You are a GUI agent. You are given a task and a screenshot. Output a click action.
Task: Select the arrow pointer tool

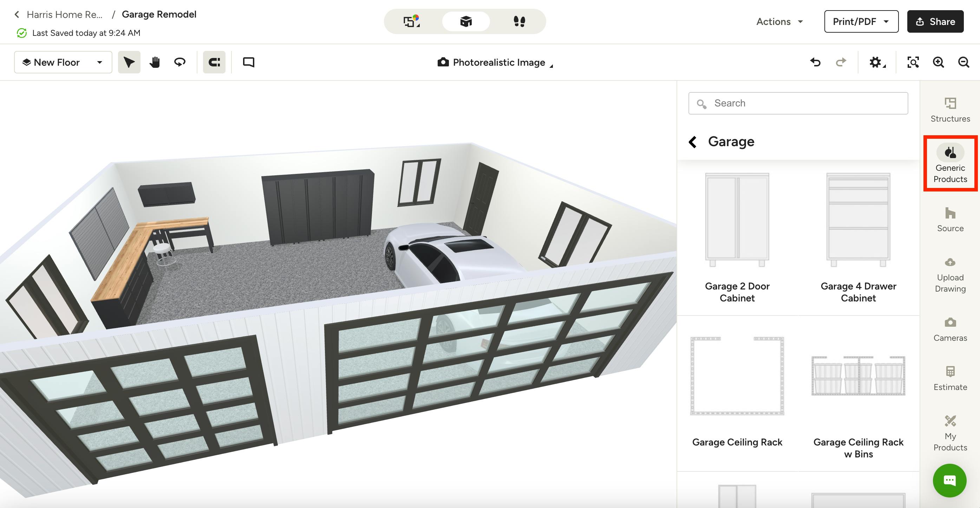click(129, 62)
